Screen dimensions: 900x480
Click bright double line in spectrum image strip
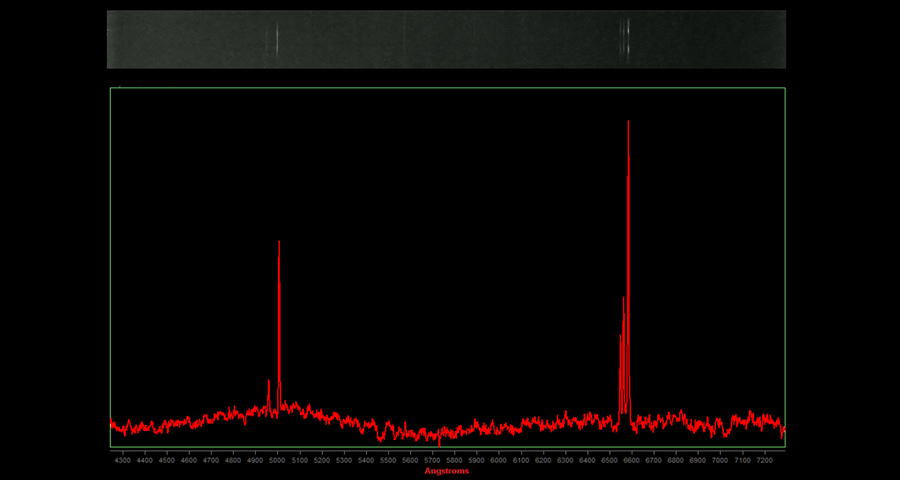pyautogui.click(x=625, y=39)
